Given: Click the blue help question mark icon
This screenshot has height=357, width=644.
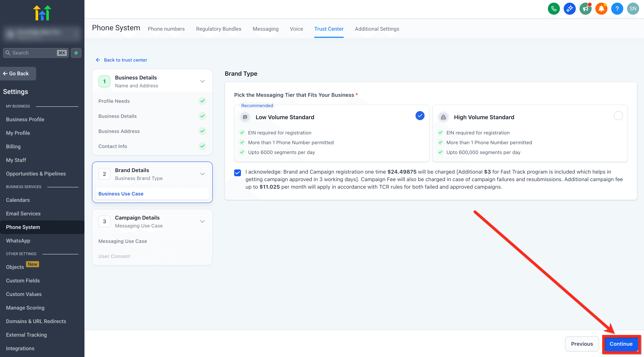Looking at the screenshot, I should [x=617, y=9].
